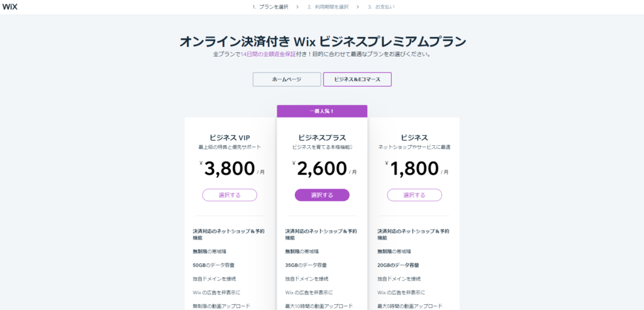Open the 14日間の全額返金保証 link
This screenshot has height=310, width=644.
267,54
